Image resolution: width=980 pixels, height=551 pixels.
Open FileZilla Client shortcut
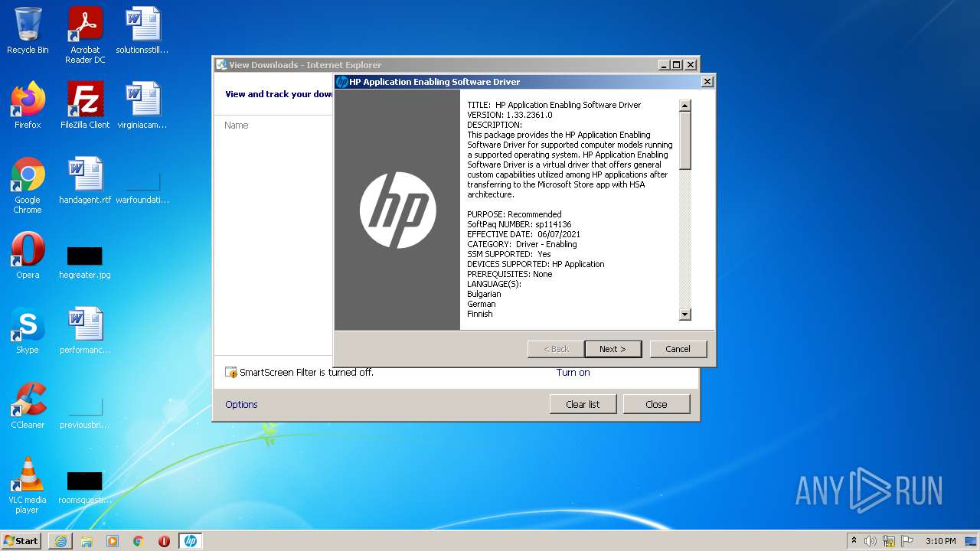(85, 106)
